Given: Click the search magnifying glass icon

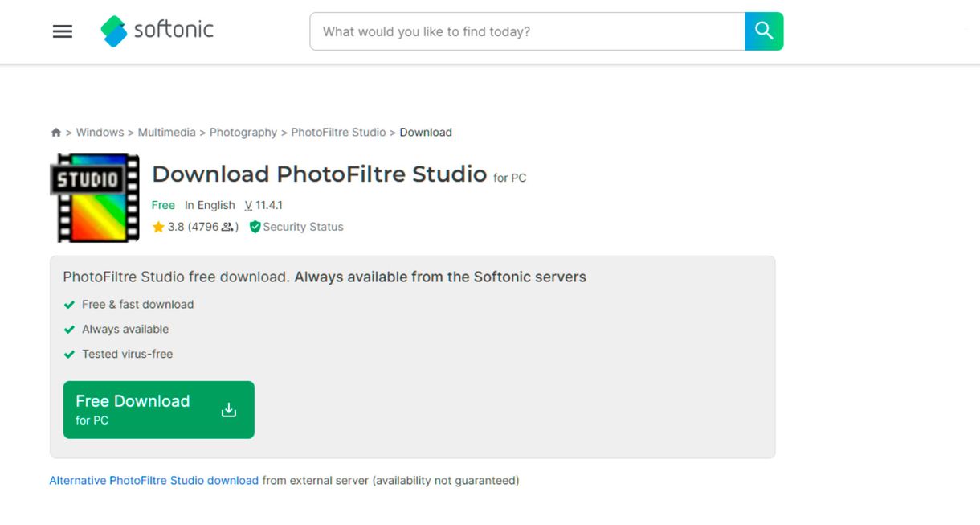Looking at the screenshot, I should click(763, 31).
